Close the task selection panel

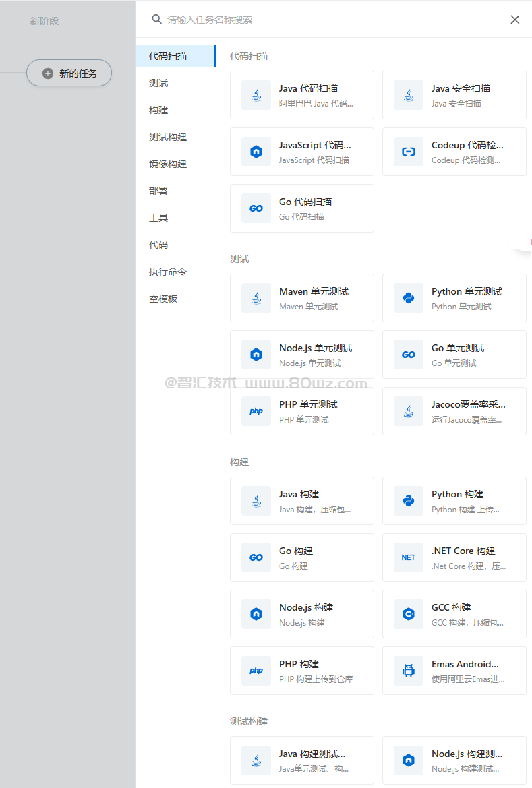pyautogui.click(x=515, y=20)
